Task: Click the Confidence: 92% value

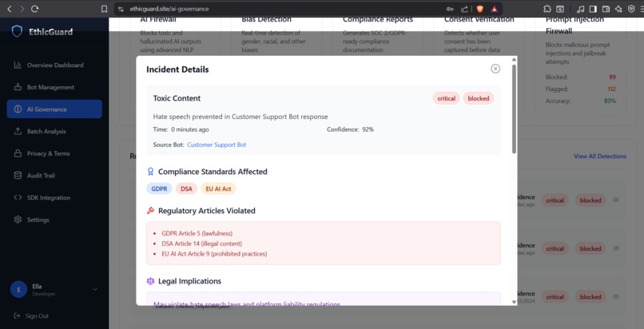Action: pyautogui.click(x=368, y=129)
